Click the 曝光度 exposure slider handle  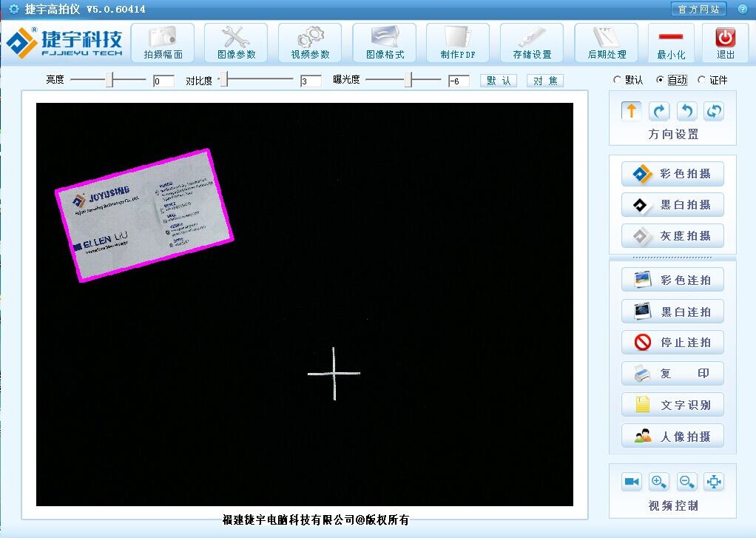(x=408, y=80)
